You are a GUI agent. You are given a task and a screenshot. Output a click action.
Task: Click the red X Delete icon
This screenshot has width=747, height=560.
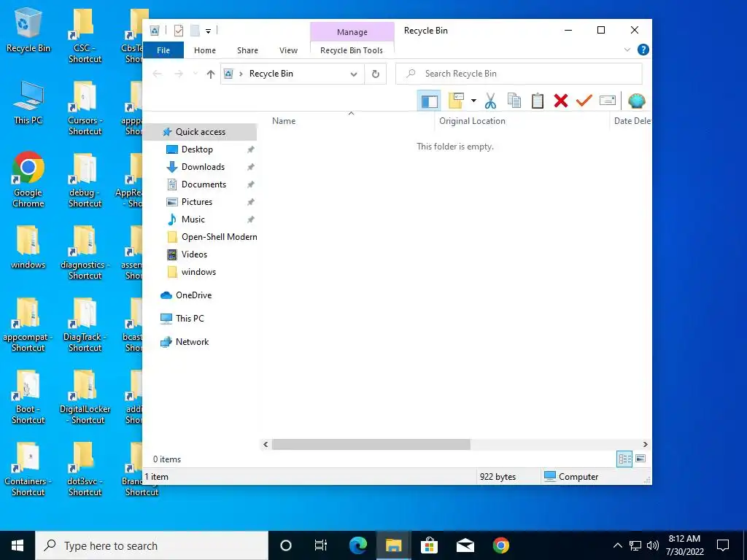point(561,101)
